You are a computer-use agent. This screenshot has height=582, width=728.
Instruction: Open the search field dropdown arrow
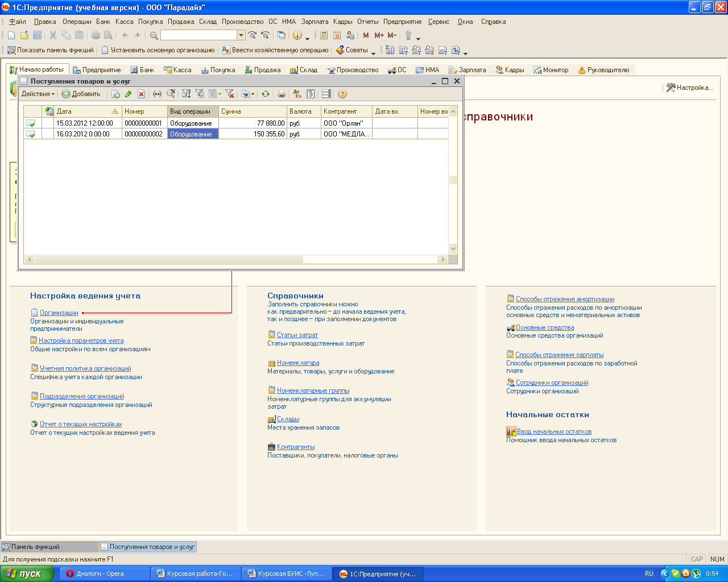[x=241, y=35]
